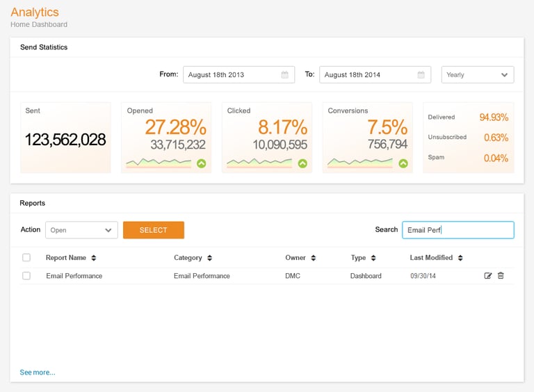Click the Owner column header
Viewport: 534px width, 392px height.
pos(296,258)
